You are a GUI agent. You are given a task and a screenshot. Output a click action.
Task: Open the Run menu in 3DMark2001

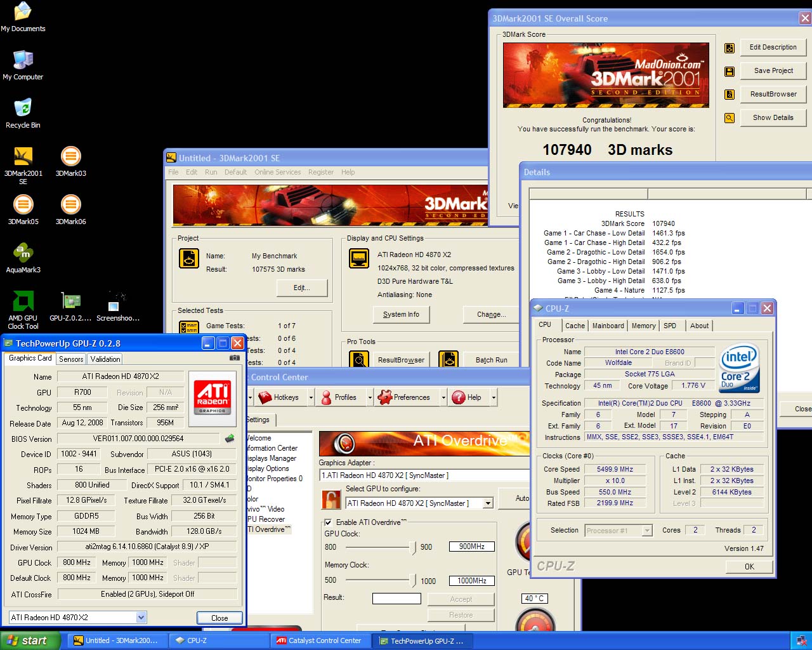pyautogui.click(x=211, y=172)
